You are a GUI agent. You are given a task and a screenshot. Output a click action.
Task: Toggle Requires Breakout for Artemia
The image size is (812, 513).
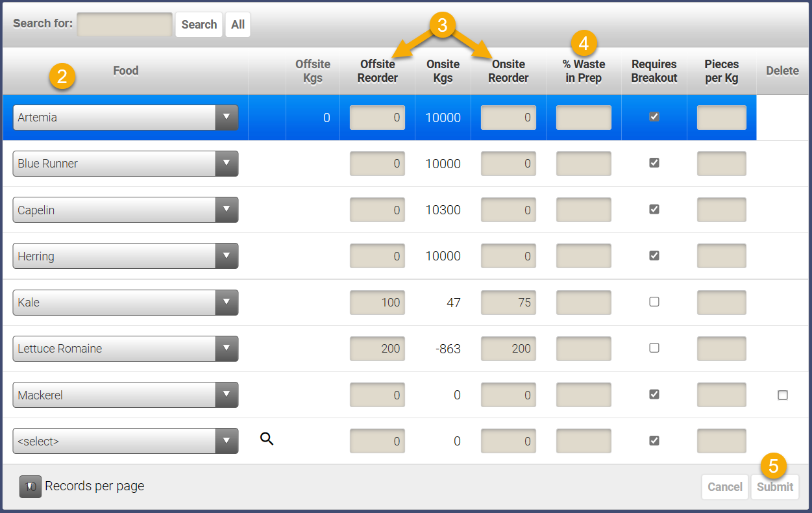654,117
